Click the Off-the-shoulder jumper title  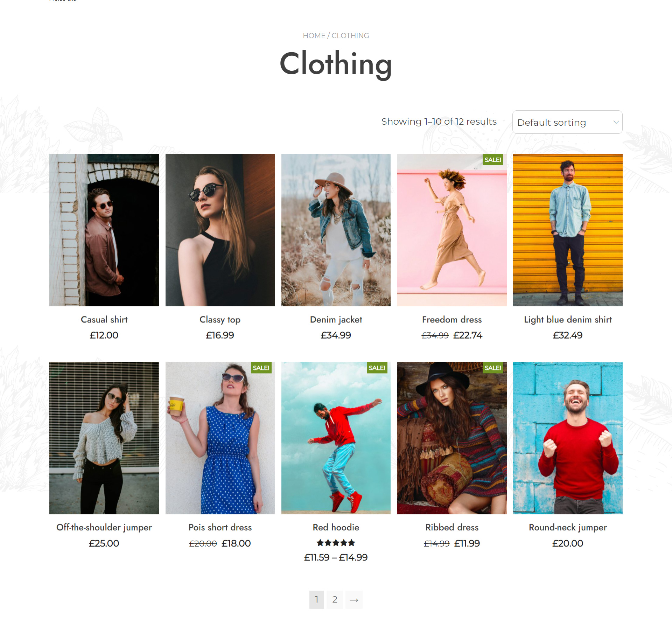coord(104,528)
